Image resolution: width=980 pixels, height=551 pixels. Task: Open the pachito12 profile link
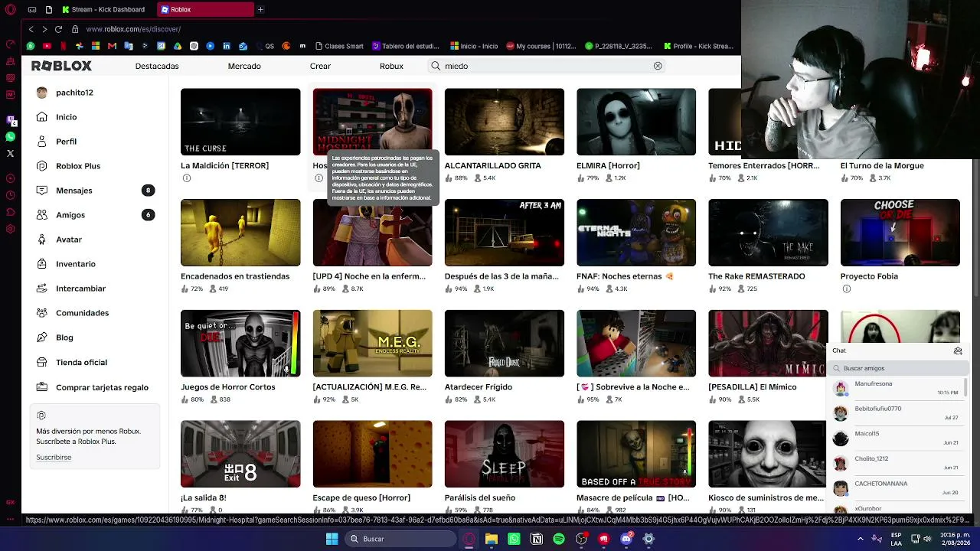coord(74,93)
